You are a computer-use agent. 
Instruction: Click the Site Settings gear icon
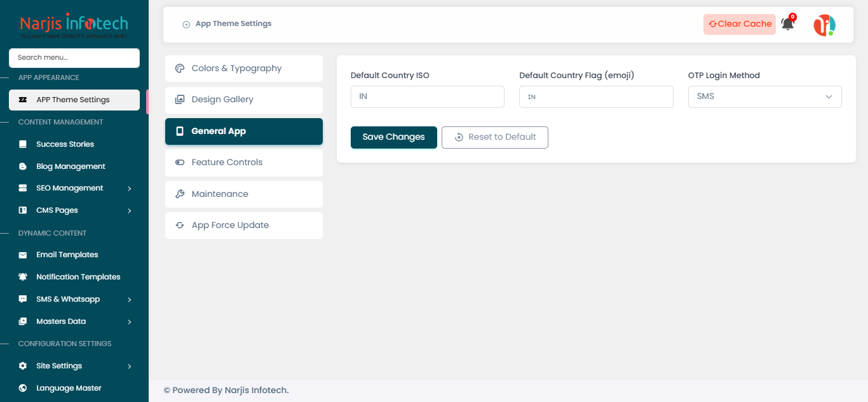(x=23, y=366)
